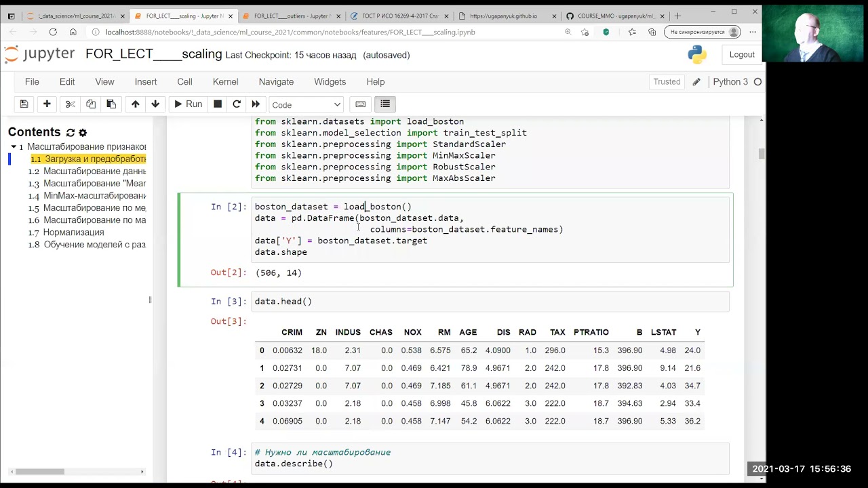Switch to the ugapanyuk.github.io browser tab
The height and width of the screenshot is (488, 868).
tap(507, 16)
